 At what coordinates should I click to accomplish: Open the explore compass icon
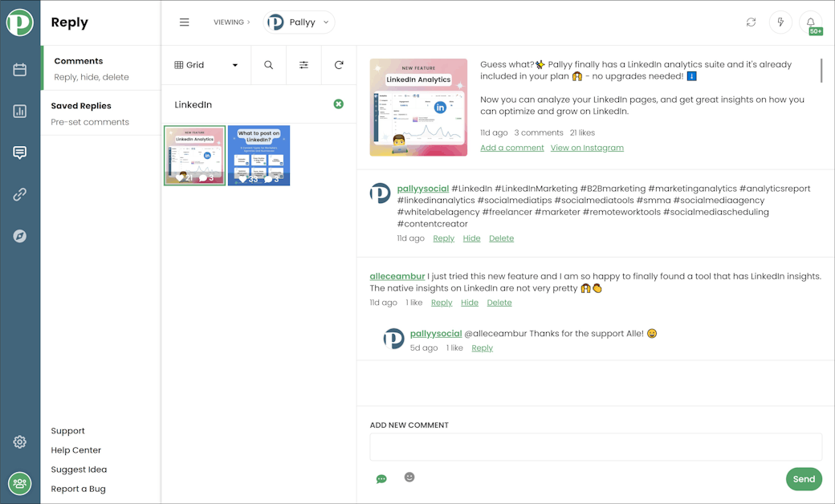click(20, 236)
